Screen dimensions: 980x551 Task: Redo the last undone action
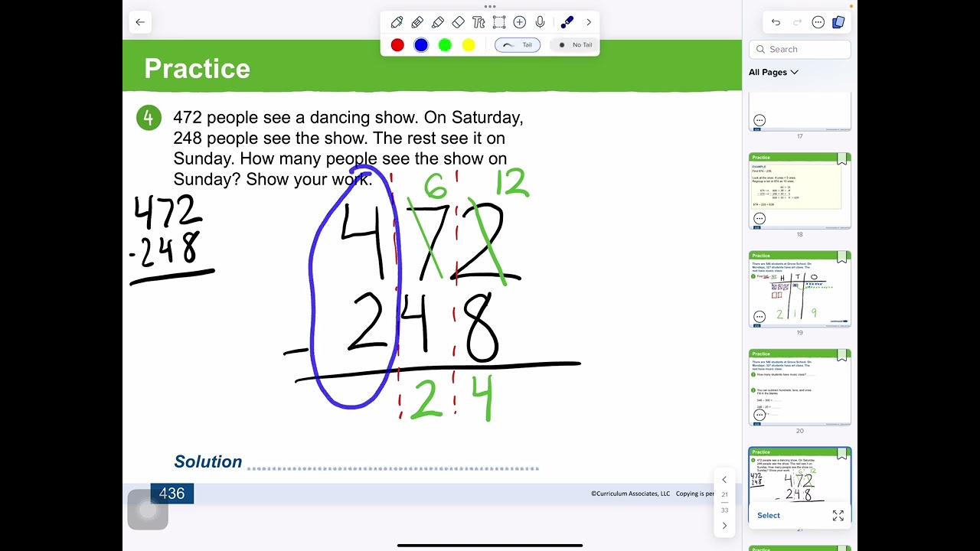(797, 22)
